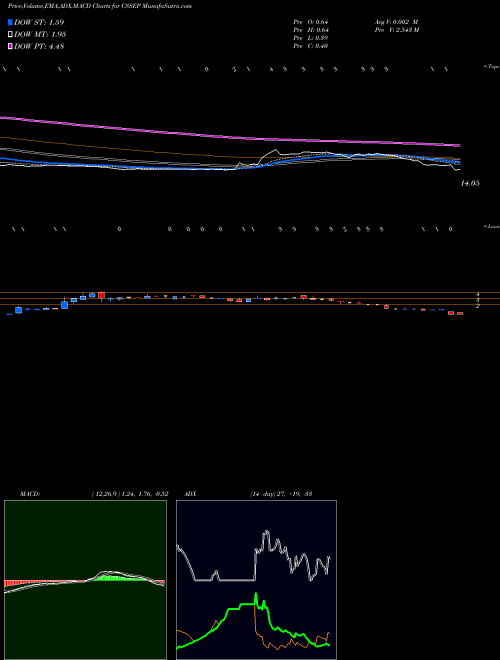Click the 'Avg V: 0.002 M' volume text
This screenshot has width=500, height=660.
pyautogui.click(x=396, y=22)
